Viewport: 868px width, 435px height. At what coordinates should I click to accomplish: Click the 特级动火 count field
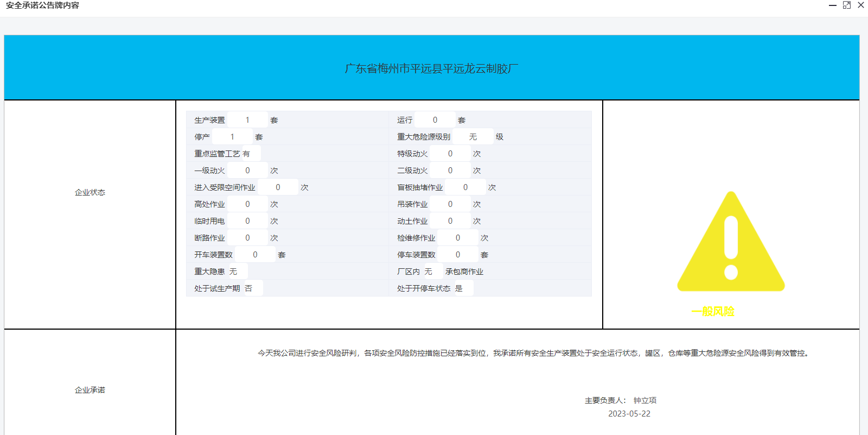[x=450, y=154]
